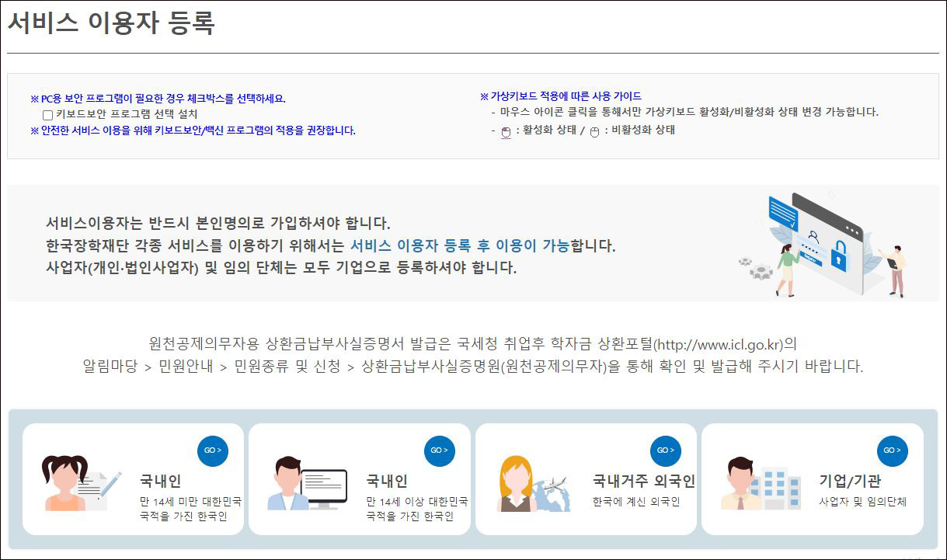Click GO button on 기업/기관 card
The image size is (947, 560).
click(893, 450)
